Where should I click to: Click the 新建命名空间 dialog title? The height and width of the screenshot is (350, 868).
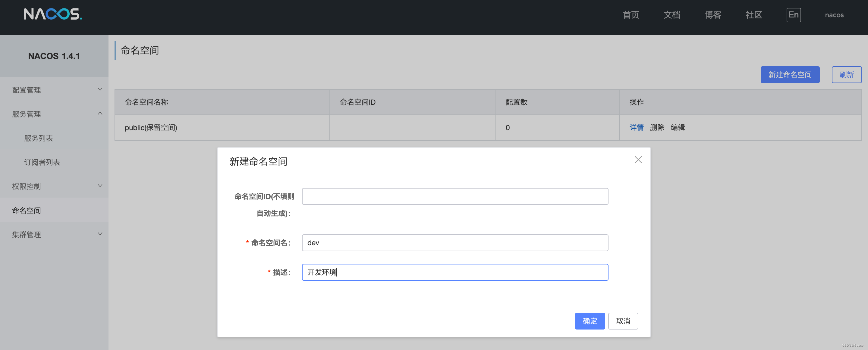pyautogui.click(x=258, y=161)
